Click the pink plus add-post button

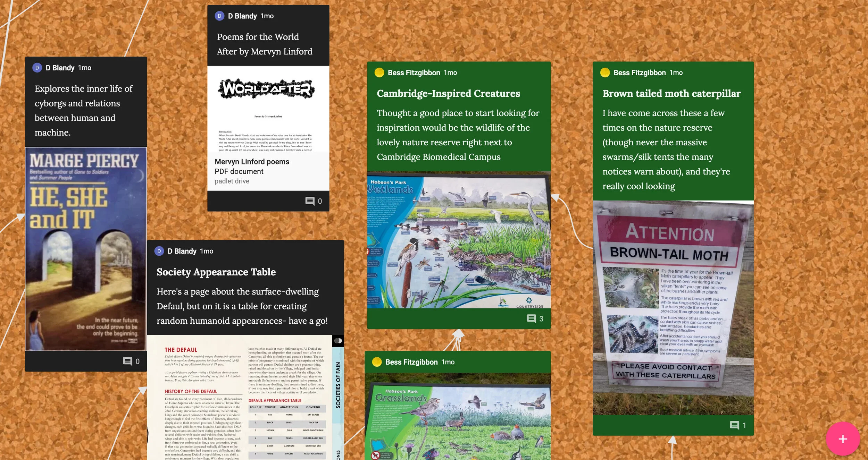(x=843, y=439)
